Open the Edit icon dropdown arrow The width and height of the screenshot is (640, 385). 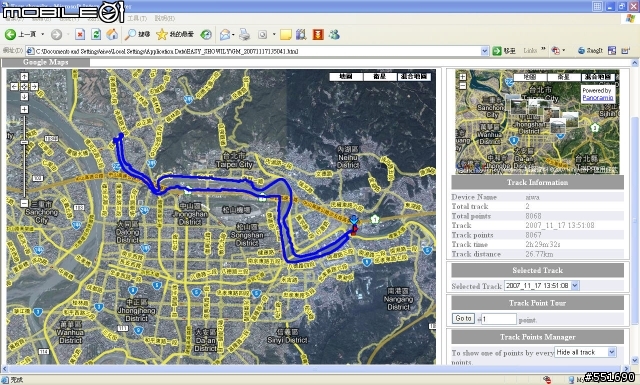point(274,35)
